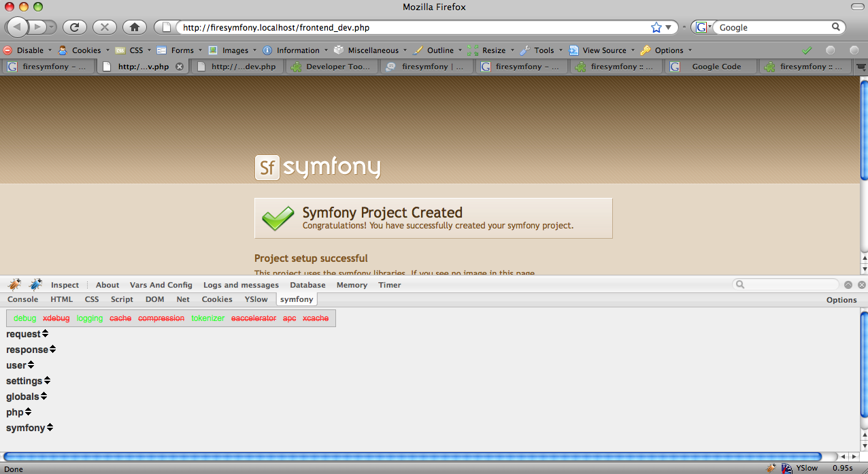The width and height of the screenshot is (868, 474).
Task: Click the magnifier icon in the Google search bar
Action: point(836,27)
